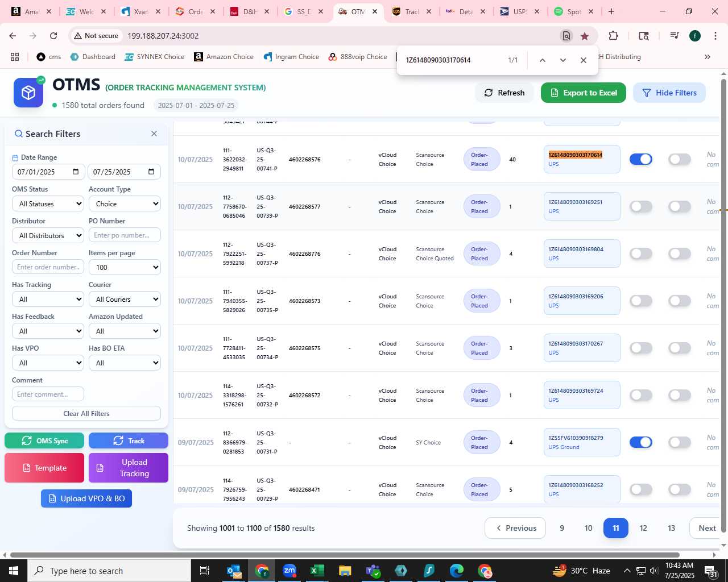The width and height of the screenshot is (728, 582).
Task: Click the horizontal page scrollbar
Action: [x=345, y=555]
